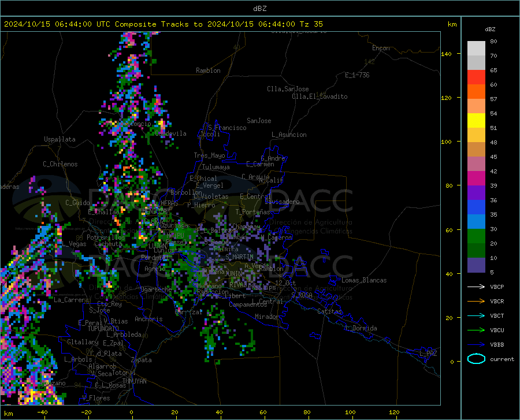Select the light grey 70 dBZ color swatch

coord(476,49)
